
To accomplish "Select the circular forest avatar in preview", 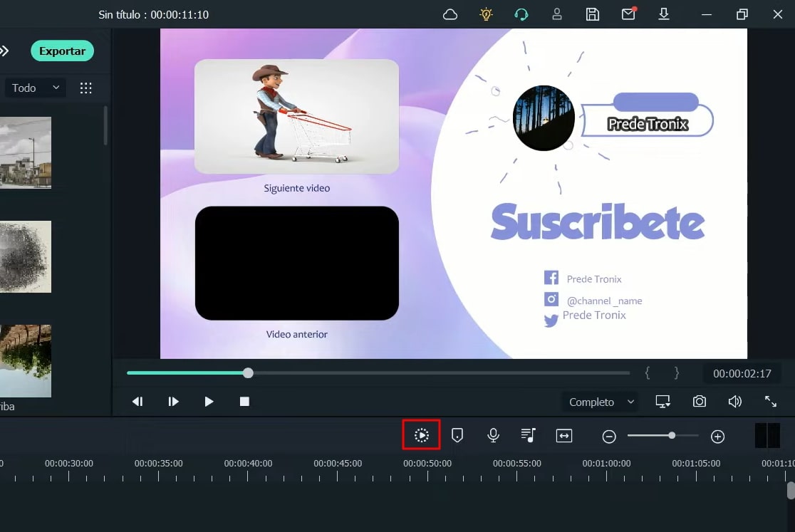I will pos(544,118).
